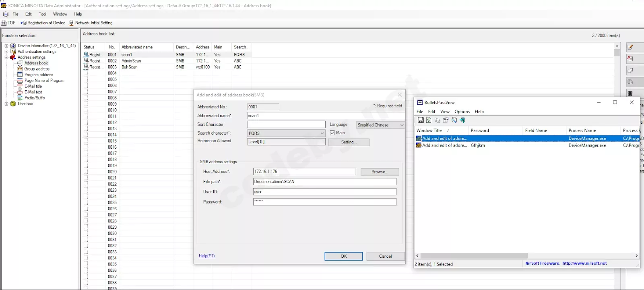Click the Browse button next to Host Address
This screenshot has width=644, height=290.
(x=380, y=172)
